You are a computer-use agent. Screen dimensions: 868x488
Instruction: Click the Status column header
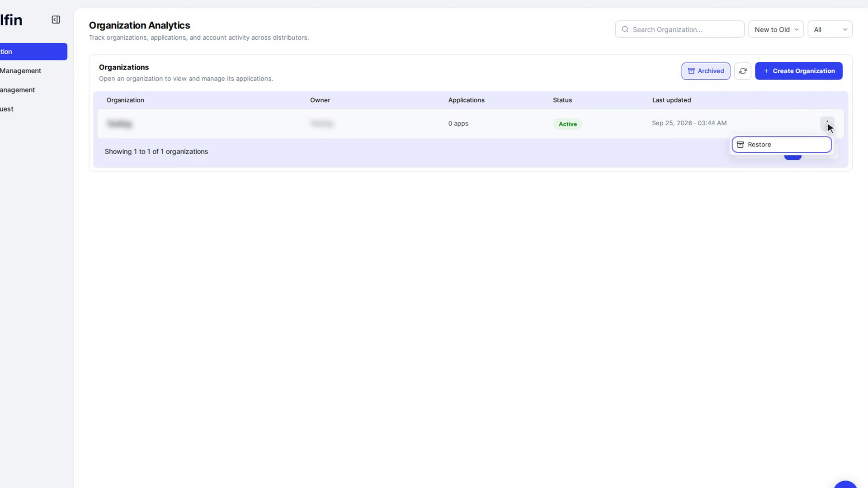[562, 100]
